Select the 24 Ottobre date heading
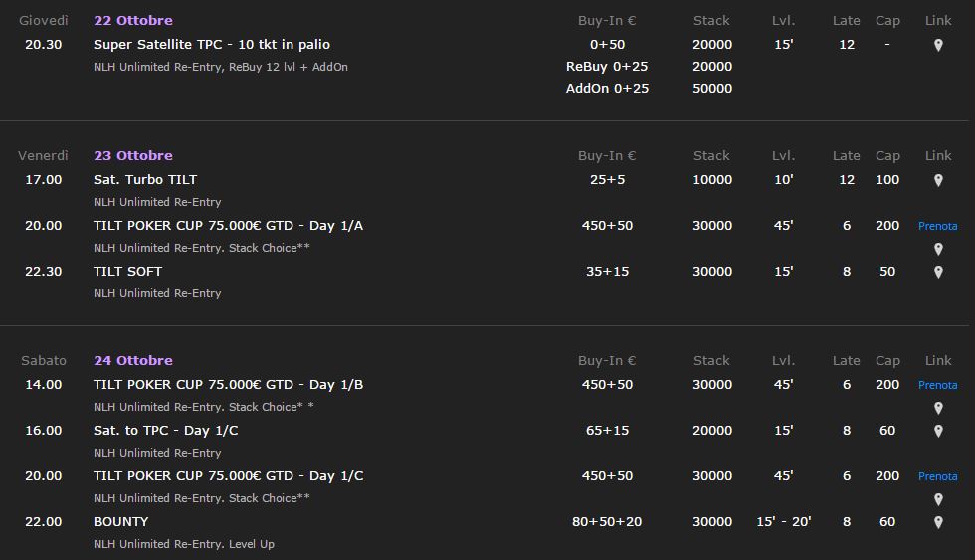 (x=133, y=360)
